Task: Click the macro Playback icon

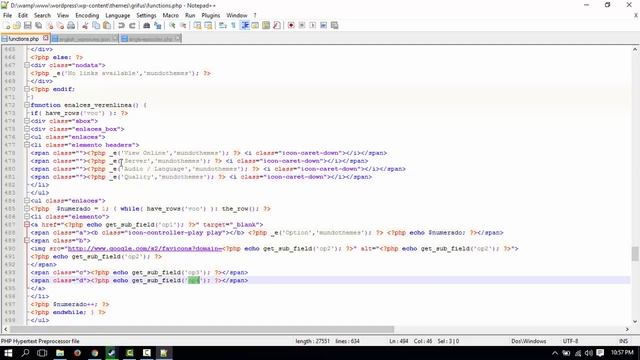Action: click(x=312, y=25)
